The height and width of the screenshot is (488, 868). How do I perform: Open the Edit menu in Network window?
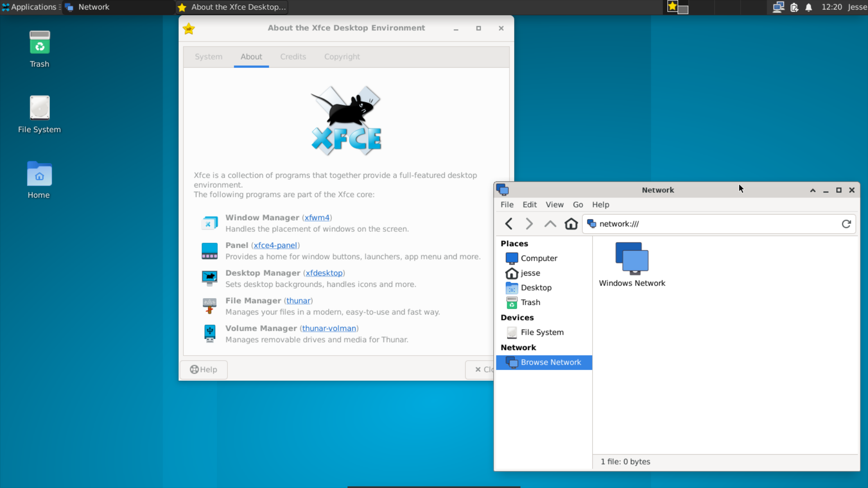point(529,205)
